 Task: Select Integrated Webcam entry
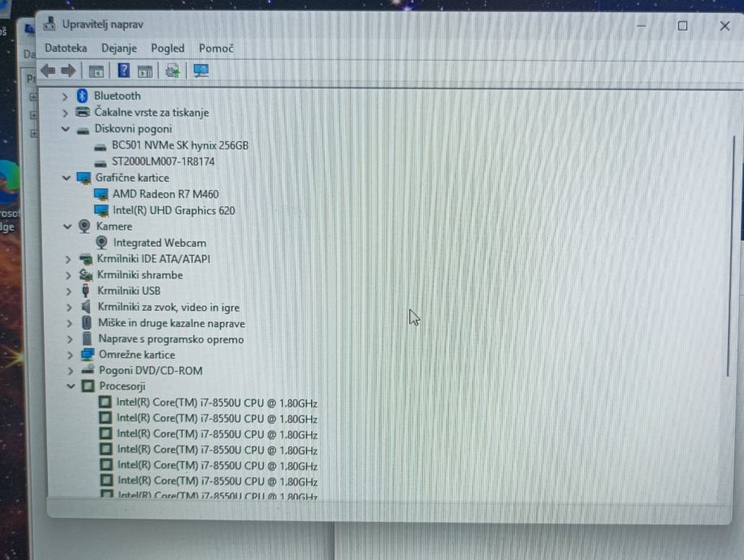coord(159,243)
